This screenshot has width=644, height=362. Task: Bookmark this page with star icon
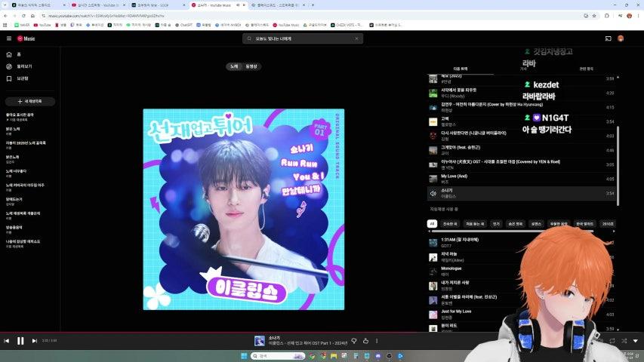(x=594, y=16)
